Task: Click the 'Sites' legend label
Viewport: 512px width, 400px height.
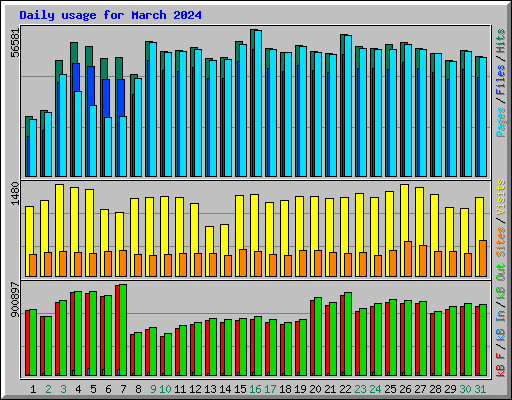Action: (501, 242)
